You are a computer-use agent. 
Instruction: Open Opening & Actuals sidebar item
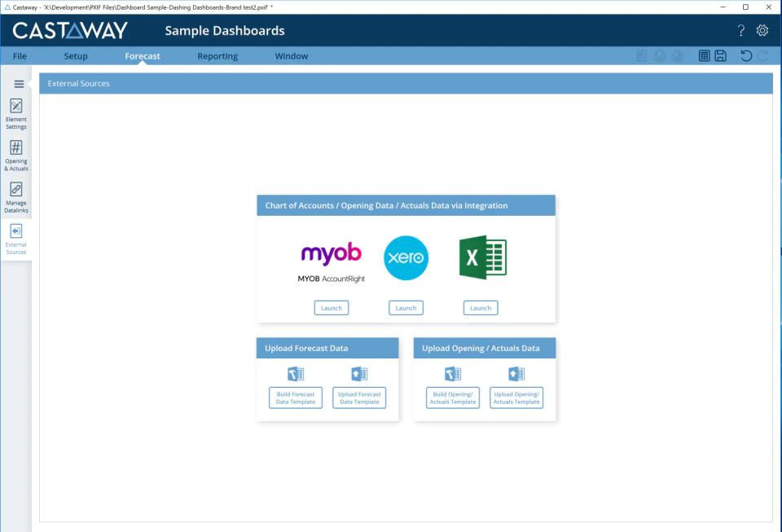[16, 156]
